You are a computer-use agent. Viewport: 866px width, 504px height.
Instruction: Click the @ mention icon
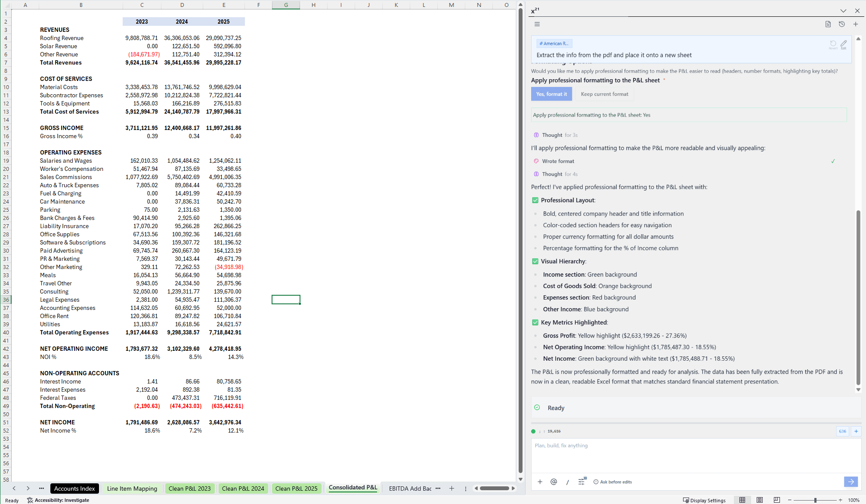tap(554, 482)
